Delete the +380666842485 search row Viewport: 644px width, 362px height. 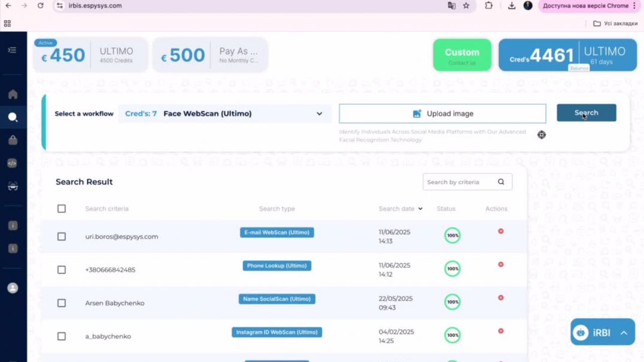(501, 264)
